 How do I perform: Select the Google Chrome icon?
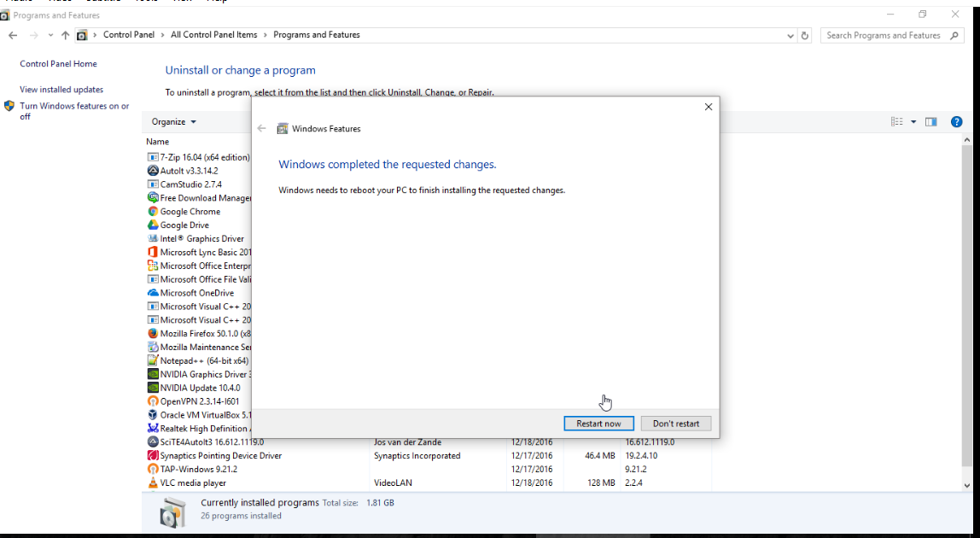point(153,212)
